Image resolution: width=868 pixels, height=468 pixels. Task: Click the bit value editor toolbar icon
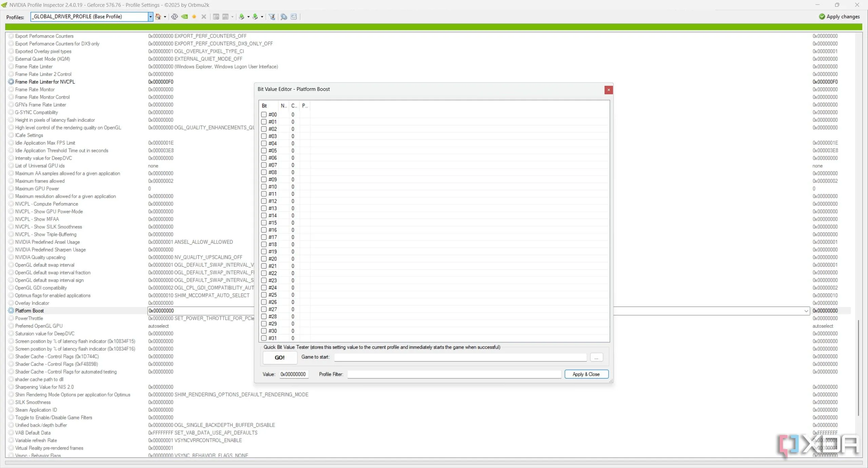coord(294,17)
